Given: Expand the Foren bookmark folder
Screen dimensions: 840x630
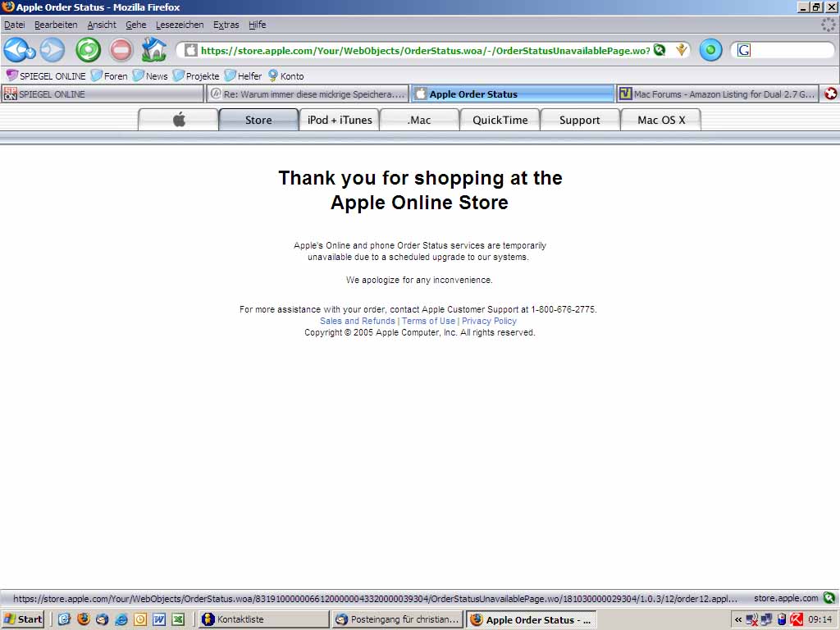Looking at the screenshot, I should pos(109,76).
